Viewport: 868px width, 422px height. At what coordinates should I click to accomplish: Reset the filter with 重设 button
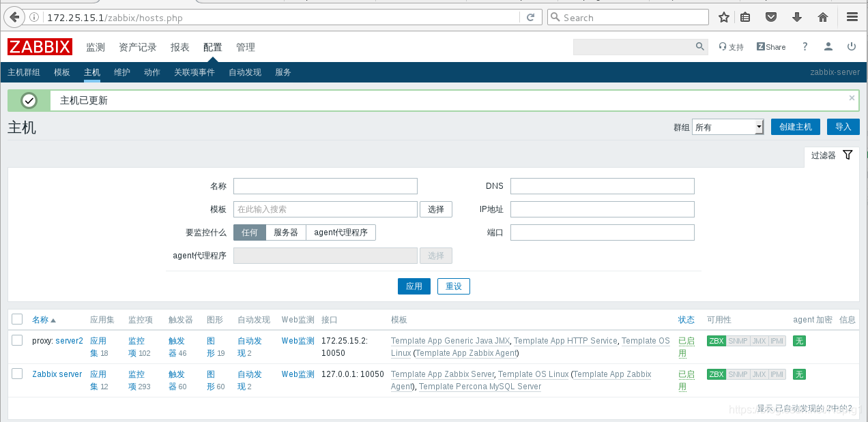pos(454,286)
